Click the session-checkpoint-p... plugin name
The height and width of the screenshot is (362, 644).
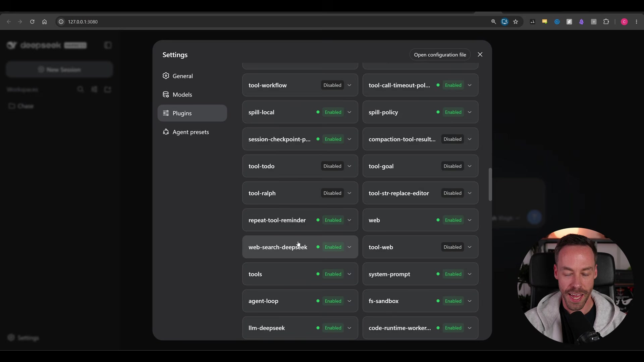[x=279, y=139]
